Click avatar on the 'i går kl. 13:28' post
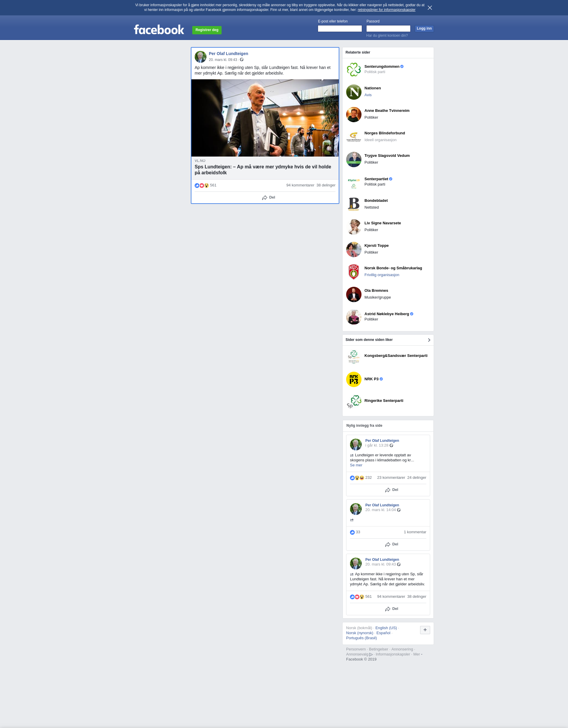568x728 pixels. (356, 444)
